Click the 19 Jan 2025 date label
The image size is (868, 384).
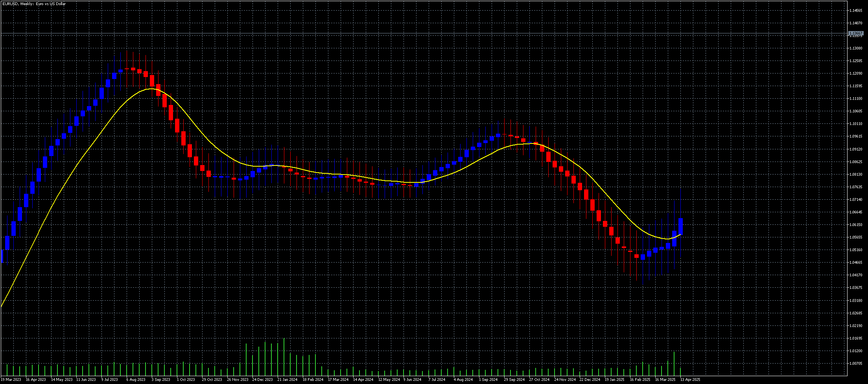tap(615, 380)
